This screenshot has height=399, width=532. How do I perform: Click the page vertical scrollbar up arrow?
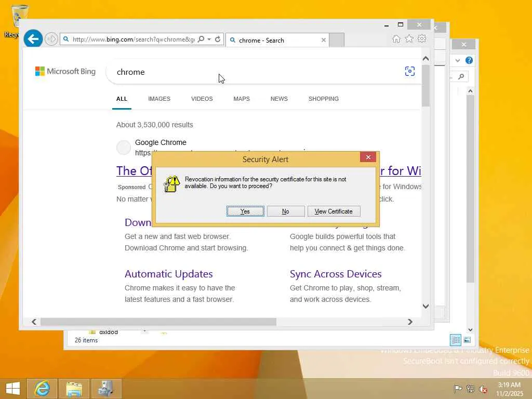tap(426, 59)
